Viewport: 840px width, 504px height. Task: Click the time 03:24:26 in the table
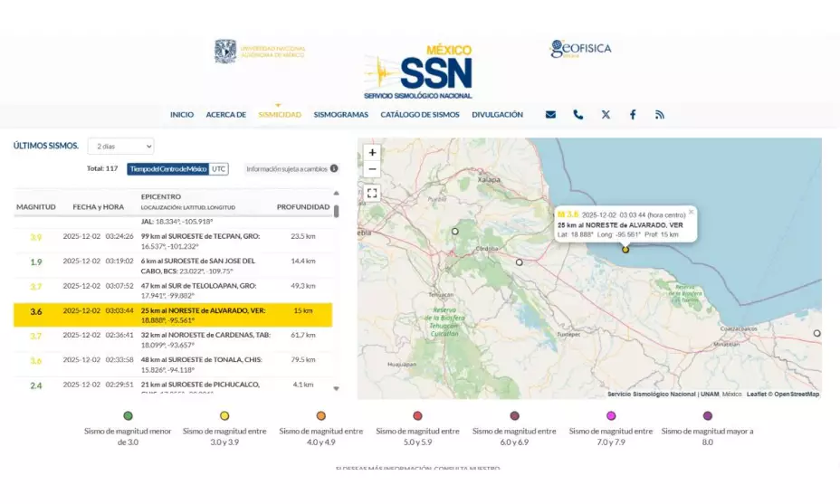[x=119, y=236]
